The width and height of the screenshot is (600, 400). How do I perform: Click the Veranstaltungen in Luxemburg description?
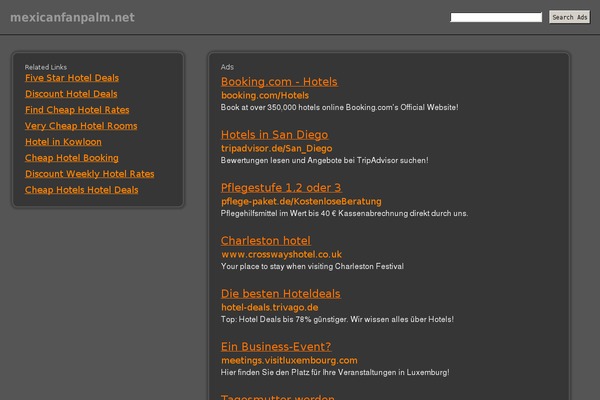click(335, 372)
